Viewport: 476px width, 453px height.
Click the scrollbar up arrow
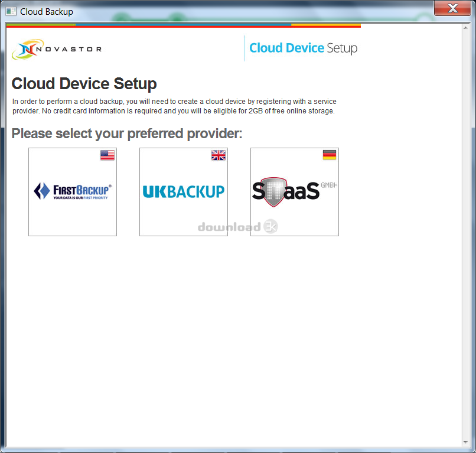[465, 28]
